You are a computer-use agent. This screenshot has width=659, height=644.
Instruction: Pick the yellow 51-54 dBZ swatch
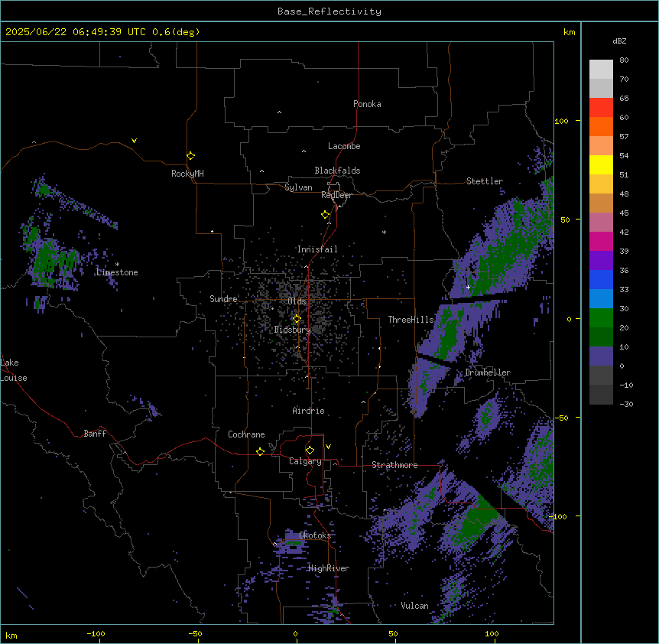click(x=601, y=164)
